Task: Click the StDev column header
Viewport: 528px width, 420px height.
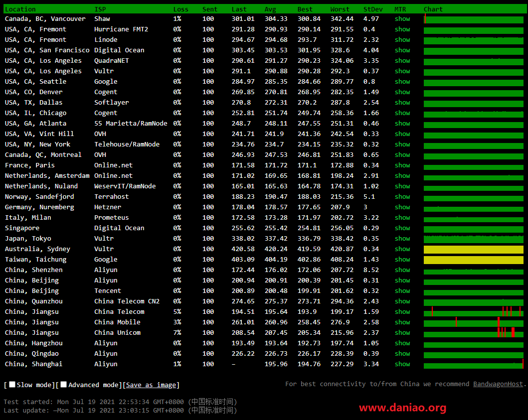Action: (x=373, y=9)
